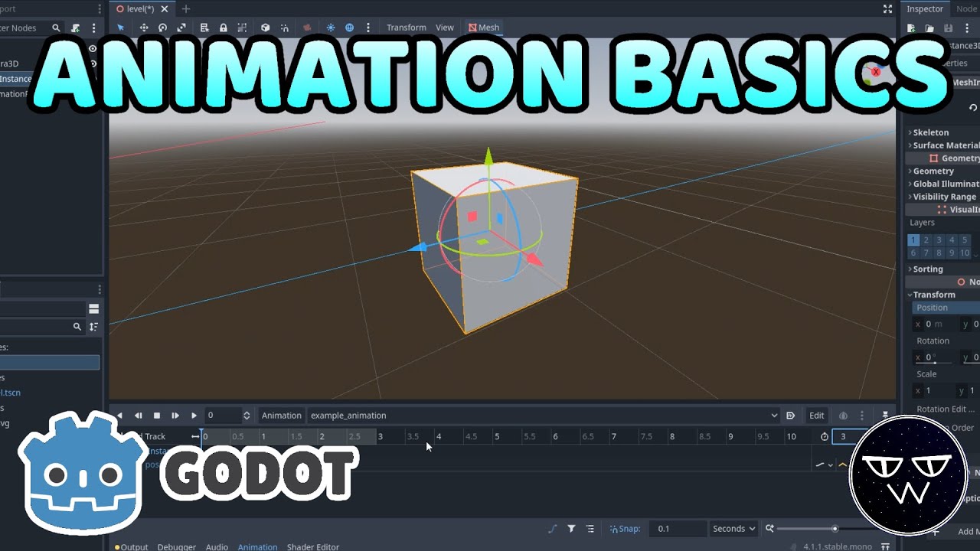This screenshot has height=551, width=980.
Task: Select the Scale Mode tool
Action: 181,28
